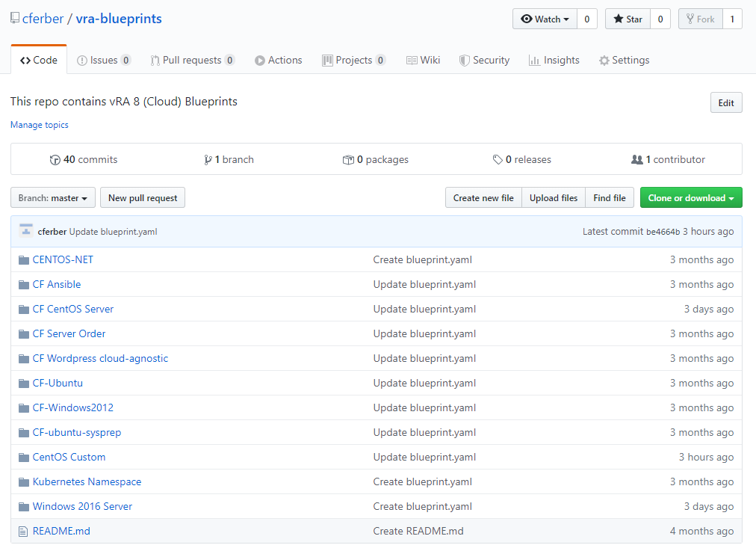This screenshot has width=756, height=551.
Task: Expand the Clone or download menu
Action: pos(691,198)
